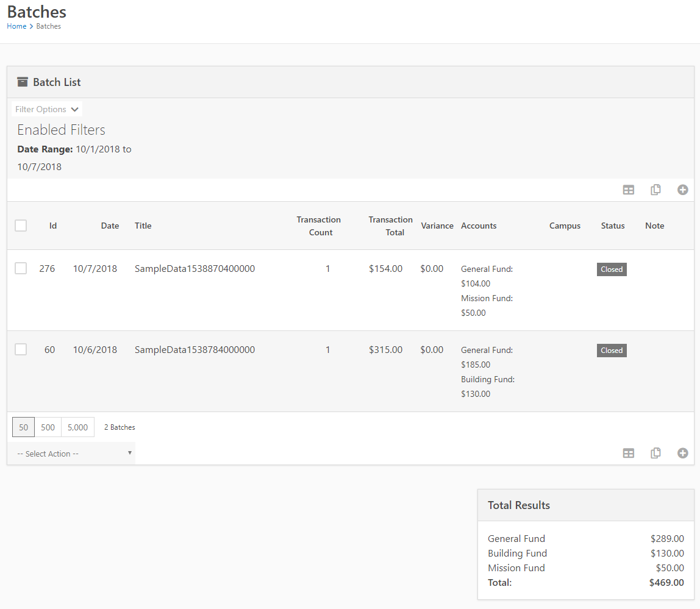The width and height of the screenshot is (700, 609).
Task: Sort batches by the Date column
Action: 110,225
